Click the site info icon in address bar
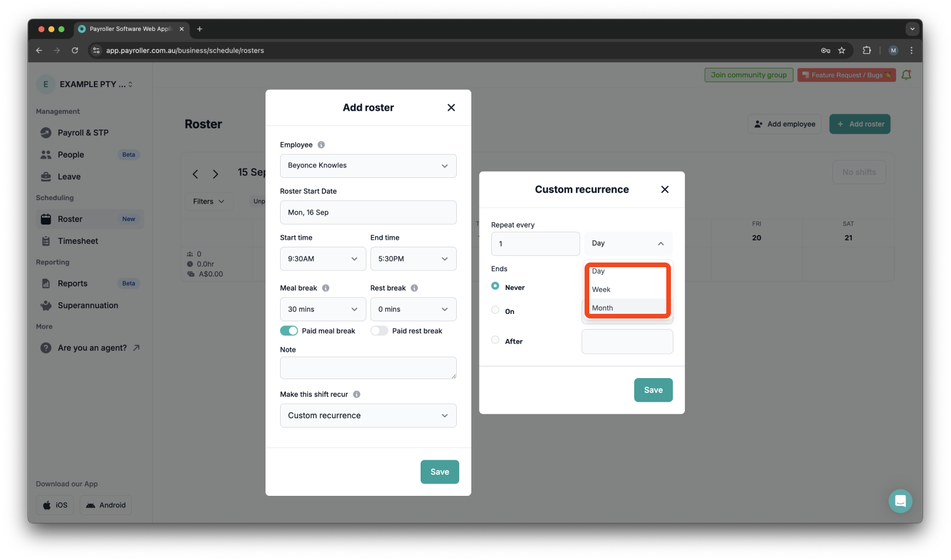Viewport: 951px width, 560px height. coord(97,51)
